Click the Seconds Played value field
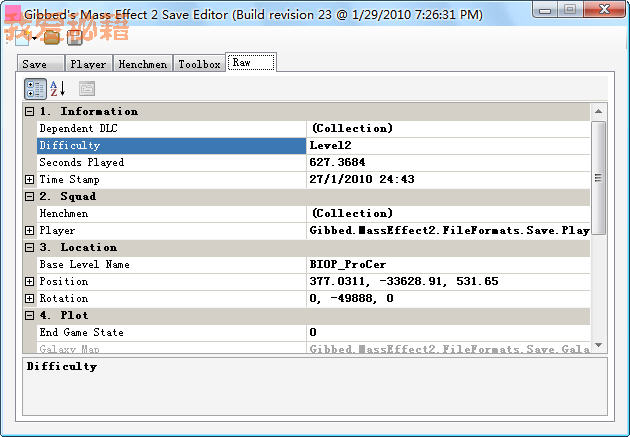The height and width of the screenshot is (437, 630). (447, 163)
